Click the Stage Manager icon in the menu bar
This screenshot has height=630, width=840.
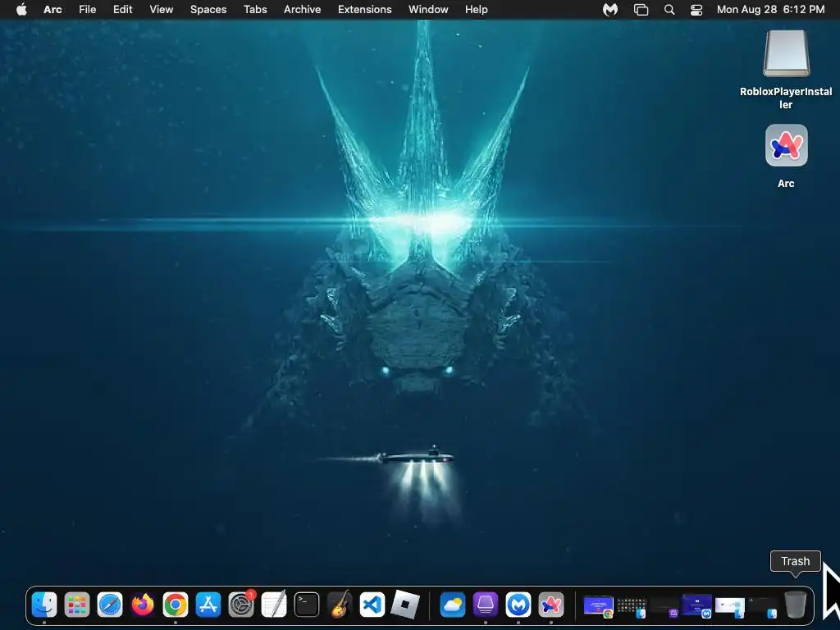641,9
